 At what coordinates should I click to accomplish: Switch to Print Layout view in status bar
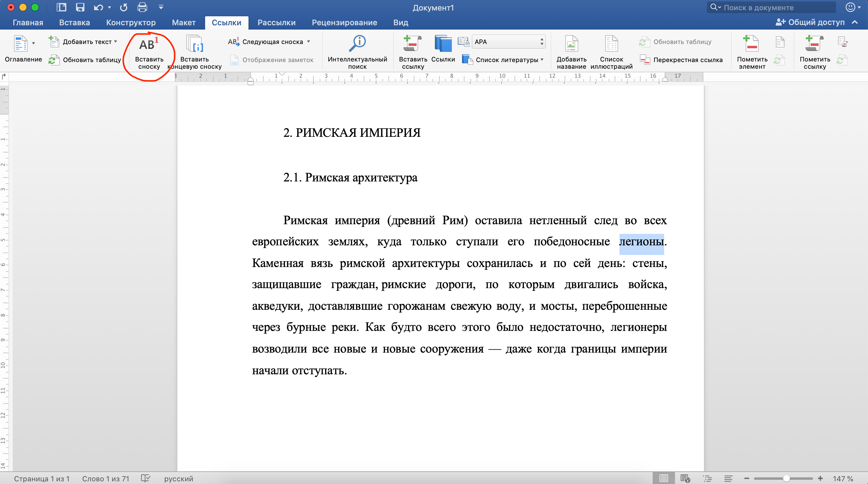pos(664,478)
